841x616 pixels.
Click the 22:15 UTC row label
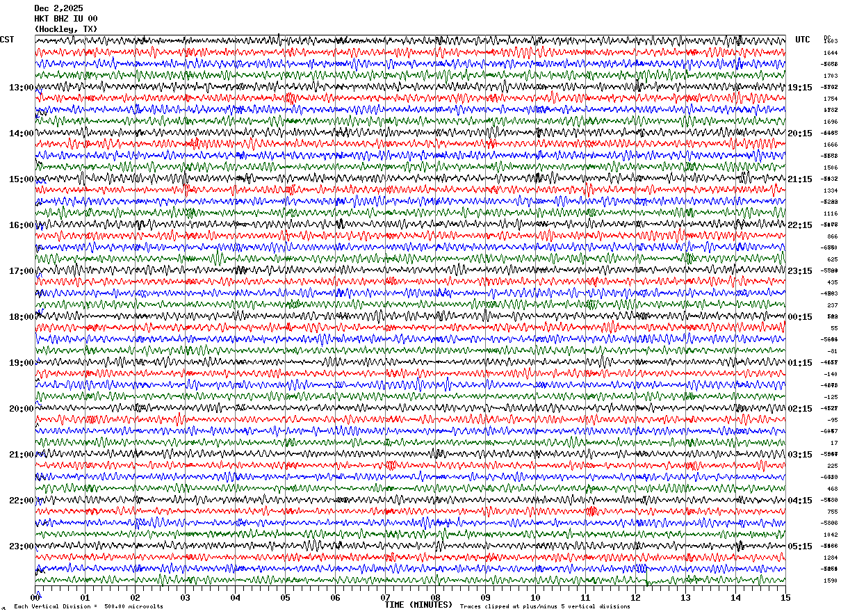[800, 225]
